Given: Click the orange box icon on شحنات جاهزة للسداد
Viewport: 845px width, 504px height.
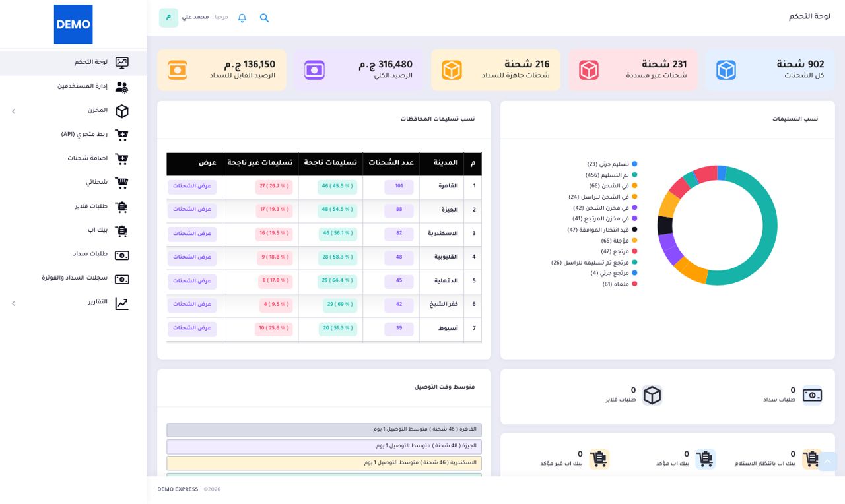Looking at the screenshot, I should pyautogui.click(x=452, y=70).
